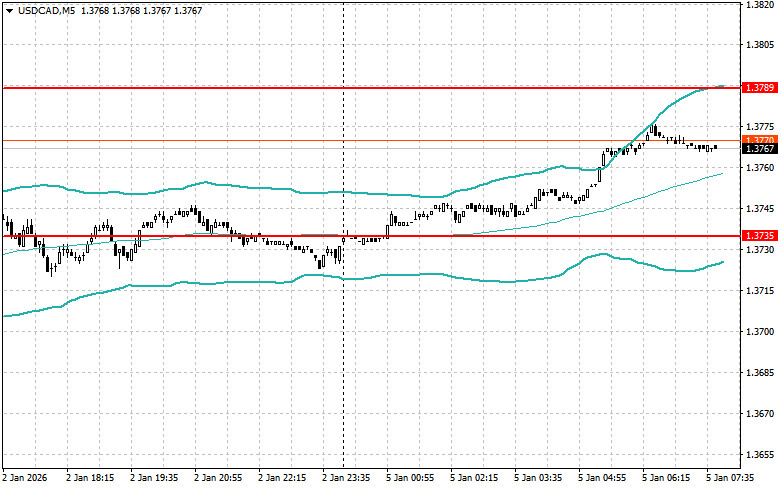The width and height of the screenshot is (781, 489).
Task: Click the 1.3730 price scale value
Action: 760,249
